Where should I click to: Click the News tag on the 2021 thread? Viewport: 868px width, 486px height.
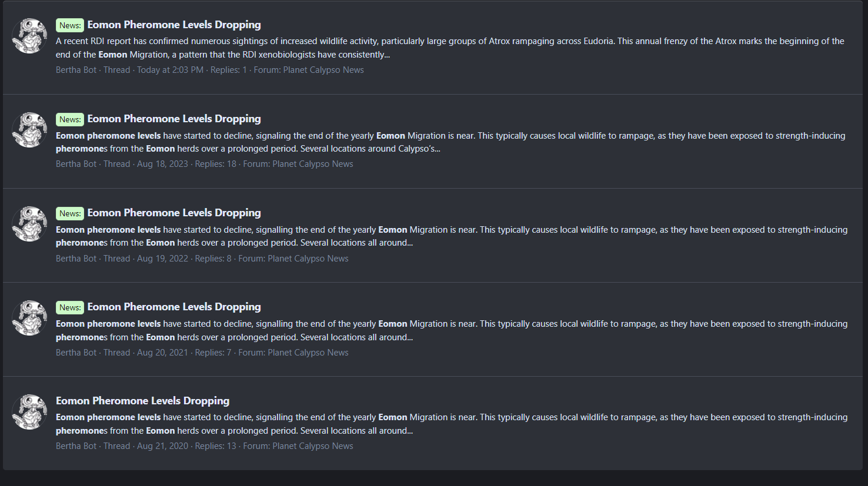tap(70, 307)
